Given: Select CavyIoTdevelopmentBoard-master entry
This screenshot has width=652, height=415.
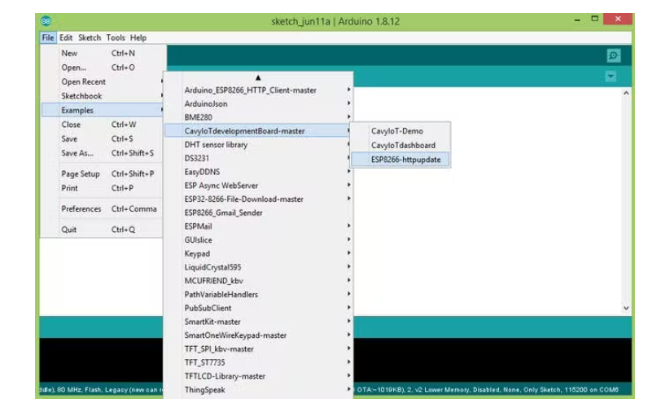Looking at the screenshot, I should click(x=259, y=131).
